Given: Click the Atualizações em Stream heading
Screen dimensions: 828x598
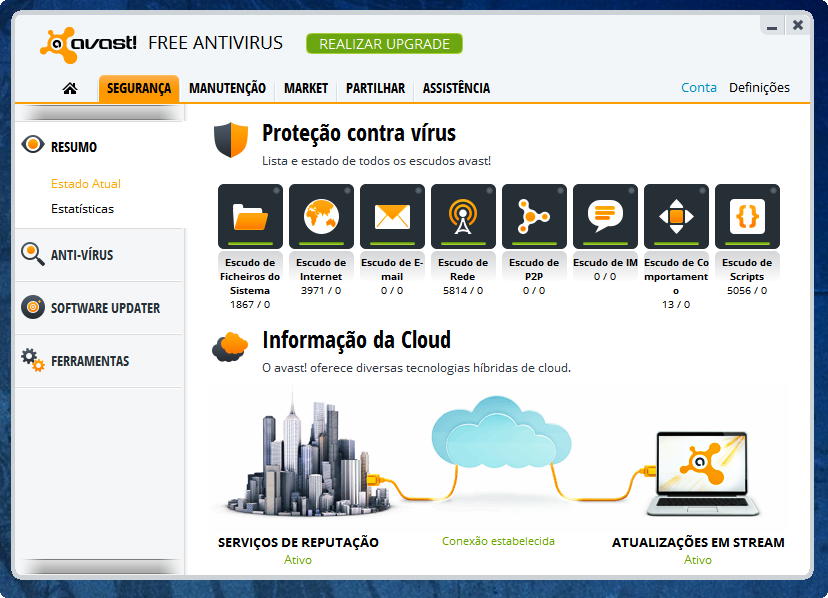Looking at the screenshot, I should 698,543.
